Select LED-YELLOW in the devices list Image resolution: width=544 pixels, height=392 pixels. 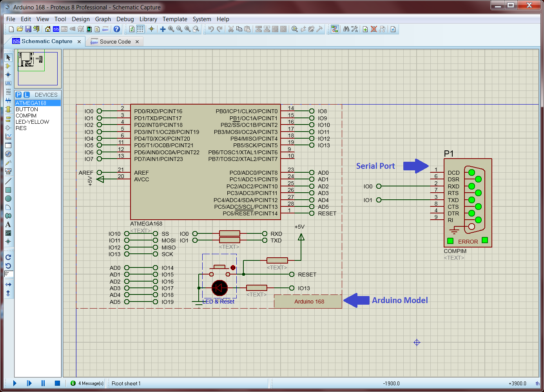point(38,122)
